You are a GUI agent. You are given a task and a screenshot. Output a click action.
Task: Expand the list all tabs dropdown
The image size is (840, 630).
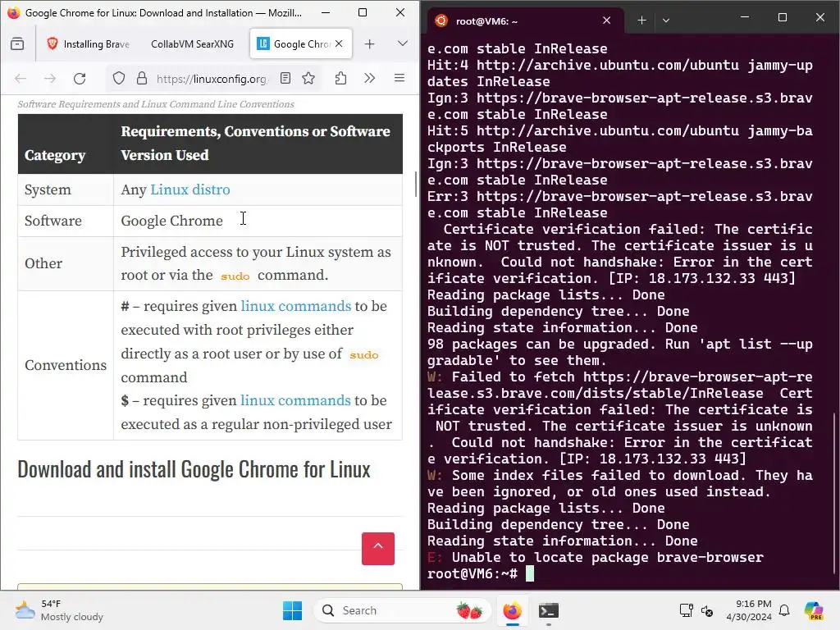click(403, 44)
